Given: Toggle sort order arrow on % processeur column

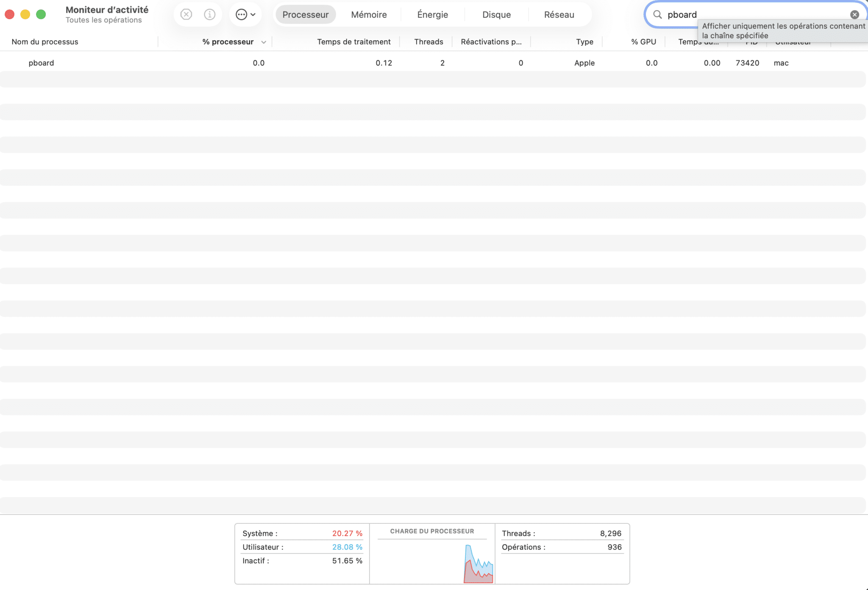Looking at the screenshot, I should [x=264, y=42].
